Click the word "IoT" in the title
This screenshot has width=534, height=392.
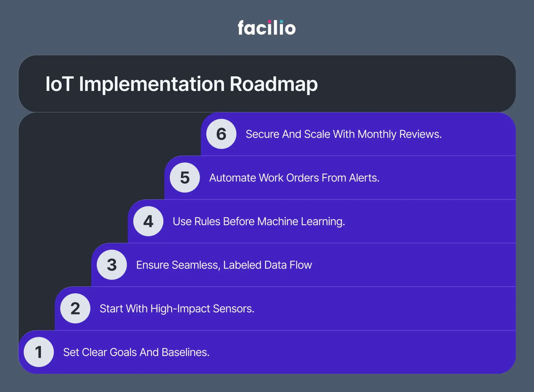coord(59,84)
